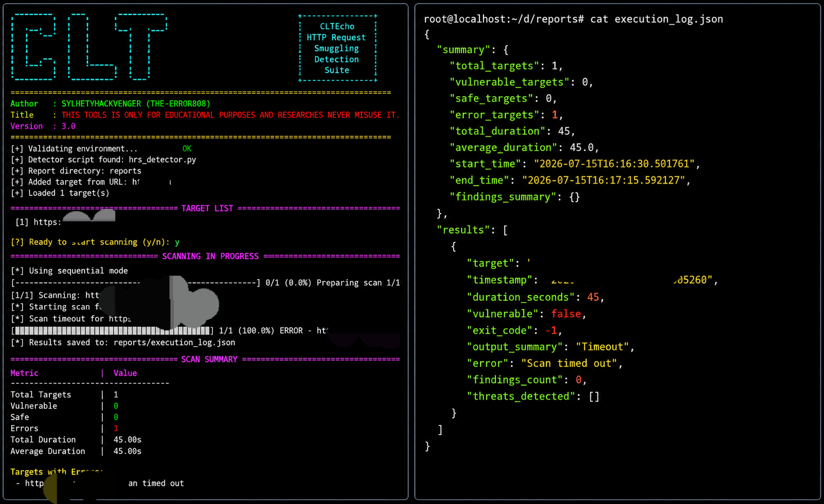The height and width of the screenshot is (504, 824).
Task: Click the "Scan timed out" error string
Action: [569, 364]
